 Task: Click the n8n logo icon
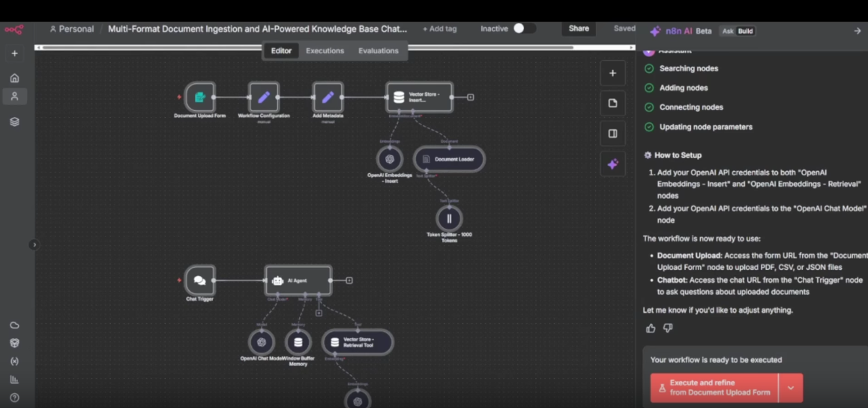(x=14, y=29)
